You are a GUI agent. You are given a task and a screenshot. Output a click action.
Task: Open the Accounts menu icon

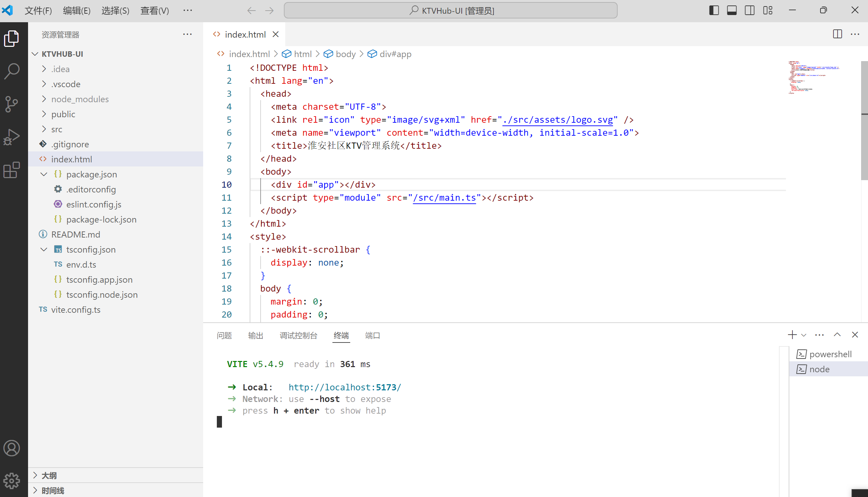tap(12, 448)
